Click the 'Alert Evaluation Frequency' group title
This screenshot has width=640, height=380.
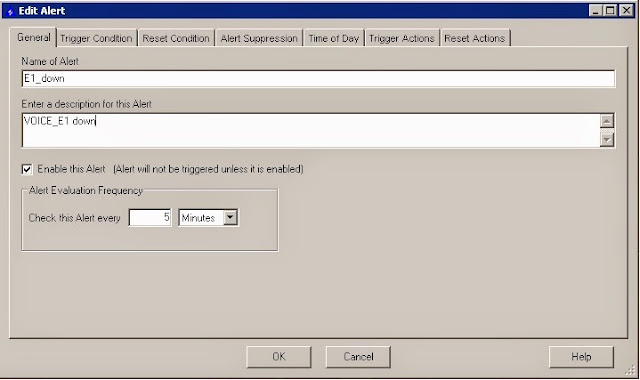coord(86,190)
